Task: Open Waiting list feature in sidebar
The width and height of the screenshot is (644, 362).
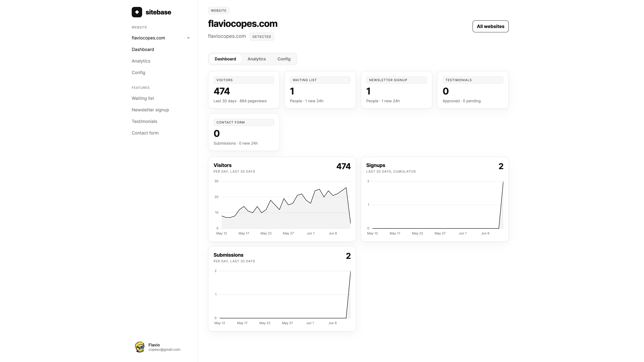Action: coord(143,98)
